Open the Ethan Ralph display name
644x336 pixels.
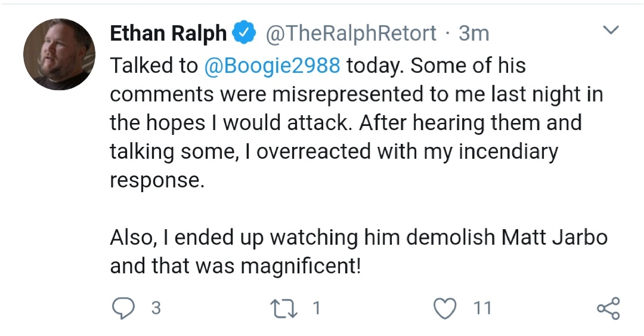[168, 33]
